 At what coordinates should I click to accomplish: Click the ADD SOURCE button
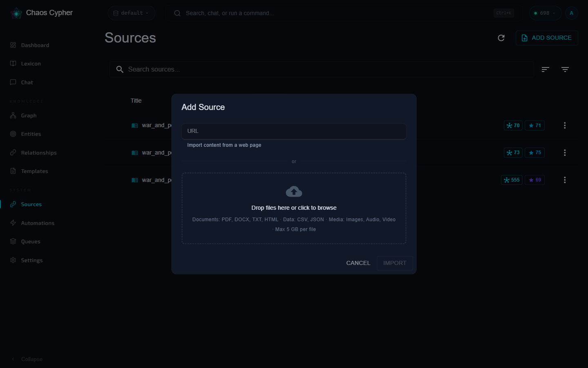pos(547,38)
